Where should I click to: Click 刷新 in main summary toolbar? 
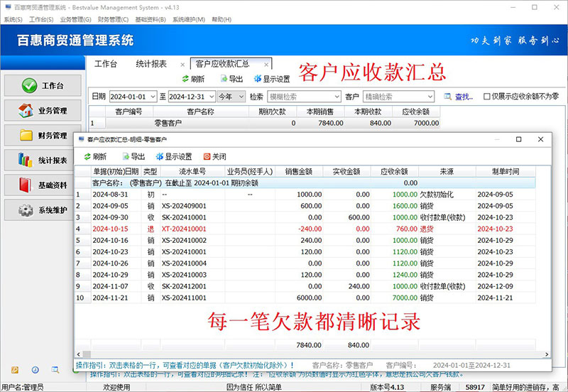tap(193, 79)
